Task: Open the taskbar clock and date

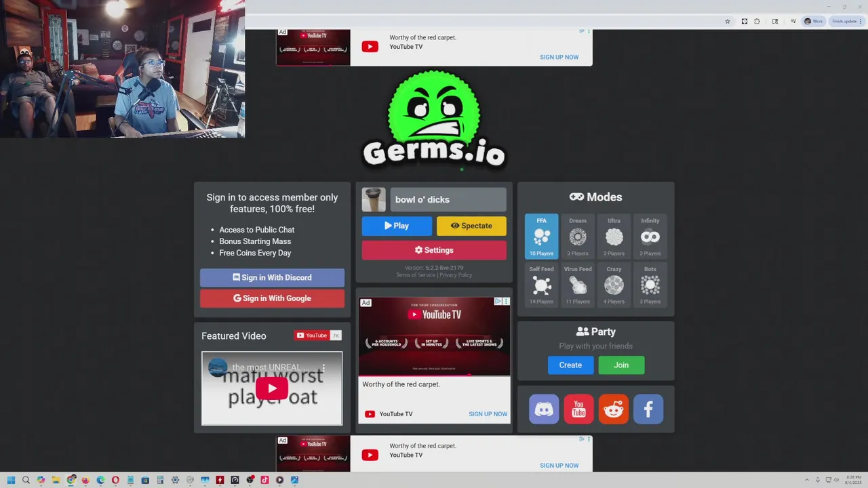Action: coord(852,480)
